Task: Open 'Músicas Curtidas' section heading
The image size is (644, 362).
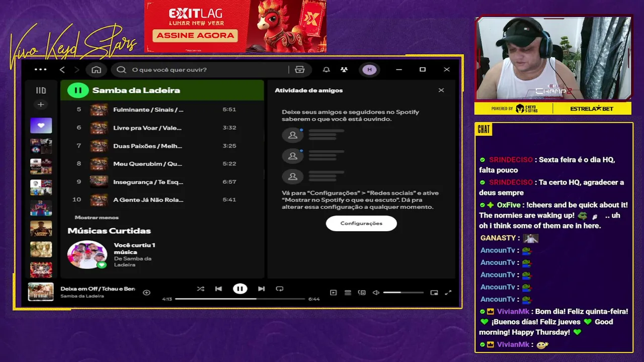Action: coord(109,231)
